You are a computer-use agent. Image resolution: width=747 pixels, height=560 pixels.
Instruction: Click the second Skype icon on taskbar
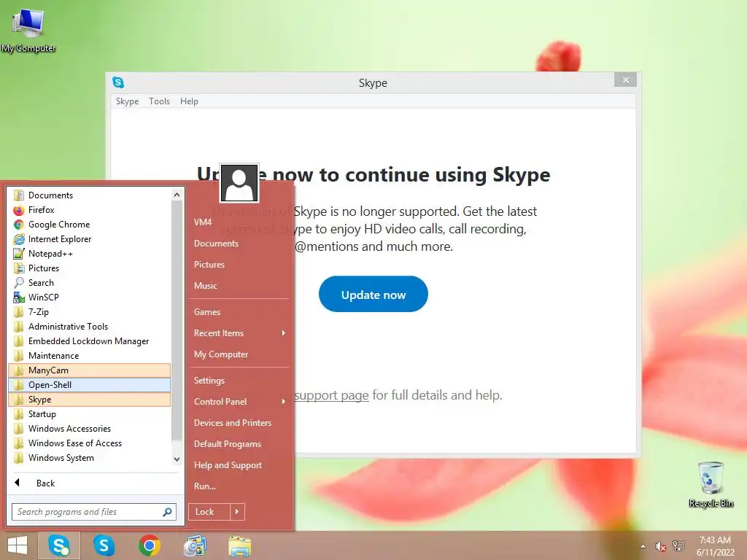click(104, 545)
